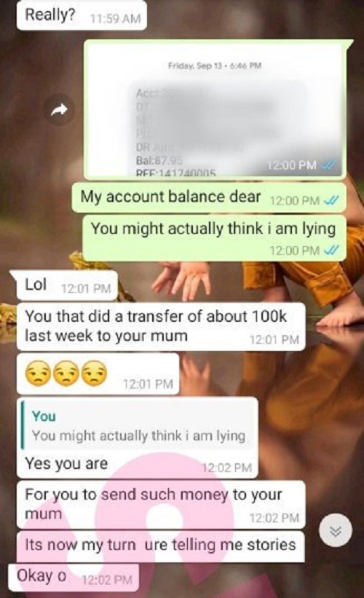Select the 'My account balance dear' message
The height and width of the screenshot is (598, 364).
(209, 197)
